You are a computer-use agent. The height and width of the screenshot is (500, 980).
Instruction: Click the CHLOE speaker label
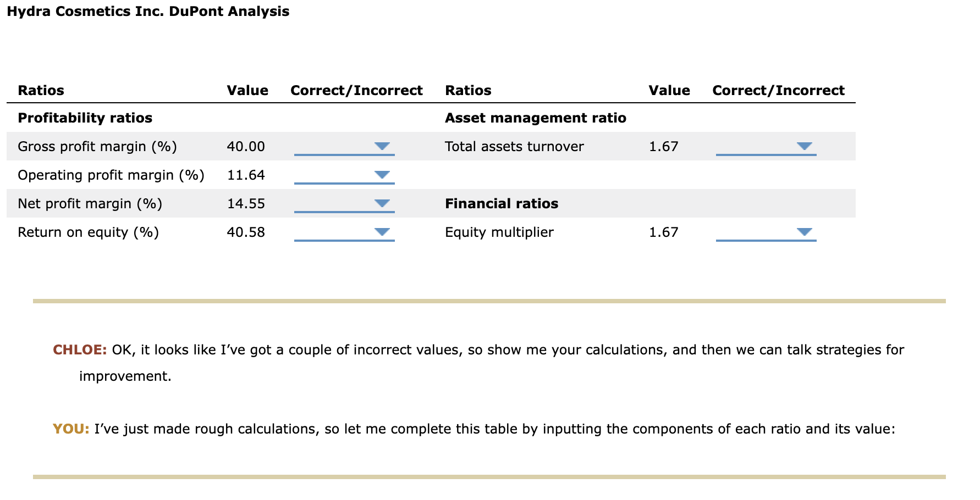[80, 350]
